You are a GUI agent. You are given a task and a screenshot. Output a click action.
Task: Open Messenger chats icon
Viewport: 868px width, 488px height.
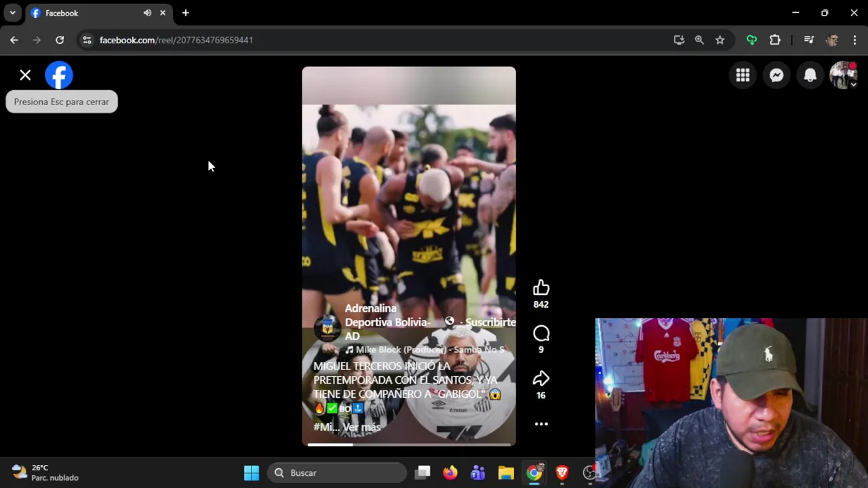tap(776, 75)
